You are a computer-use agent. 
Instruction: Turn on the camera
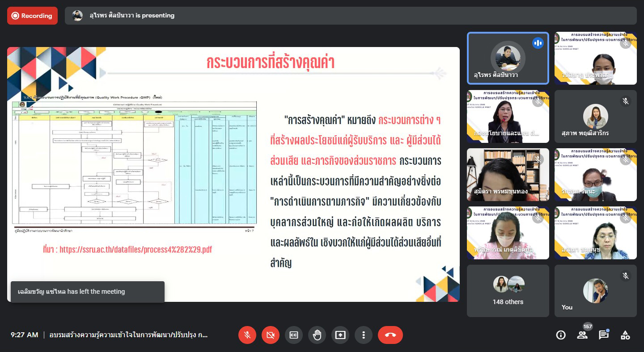(271, 335)
